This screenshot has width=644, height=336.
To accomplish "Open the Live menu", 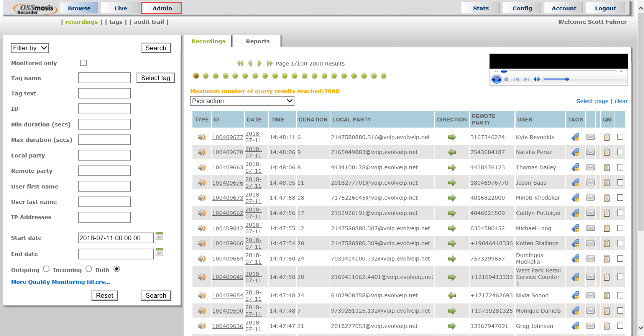I will 120,8.
